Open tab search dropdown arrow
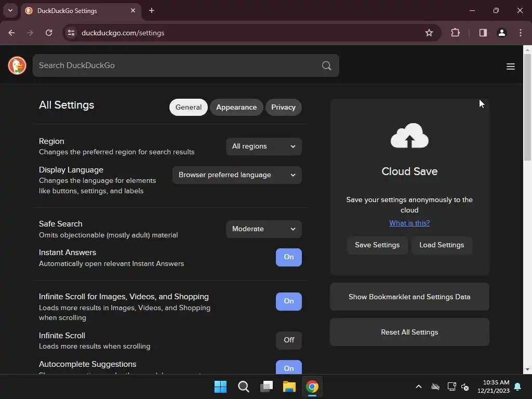 (10, 10)
